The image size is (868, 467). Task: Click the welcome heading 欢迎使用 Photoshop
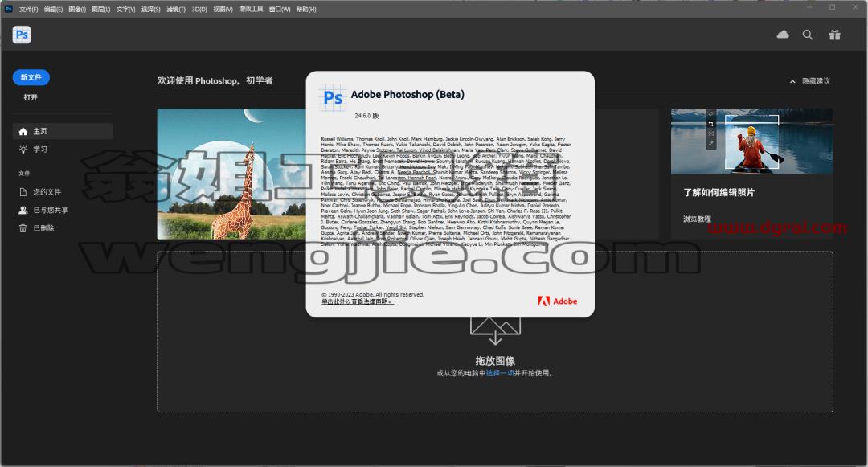pos(215,81)
